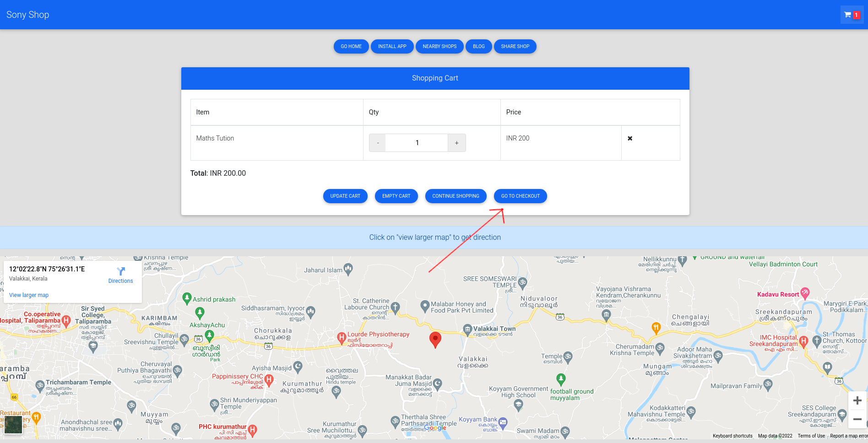Switch map to satellite thumbnail view
868x443 pixels.
pos(13,425)
